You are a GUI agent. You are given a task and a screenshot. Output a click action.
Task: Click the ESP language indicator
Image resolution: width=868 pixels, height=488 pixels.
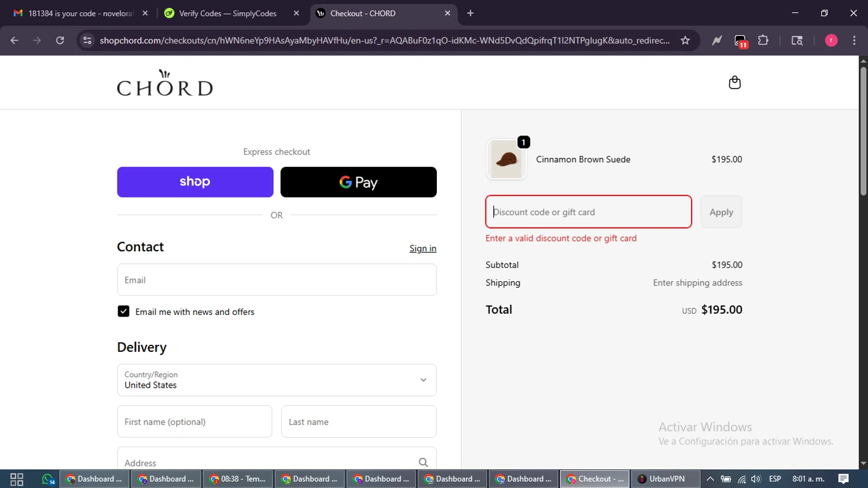pyautogui.click(x=775, y=479)
